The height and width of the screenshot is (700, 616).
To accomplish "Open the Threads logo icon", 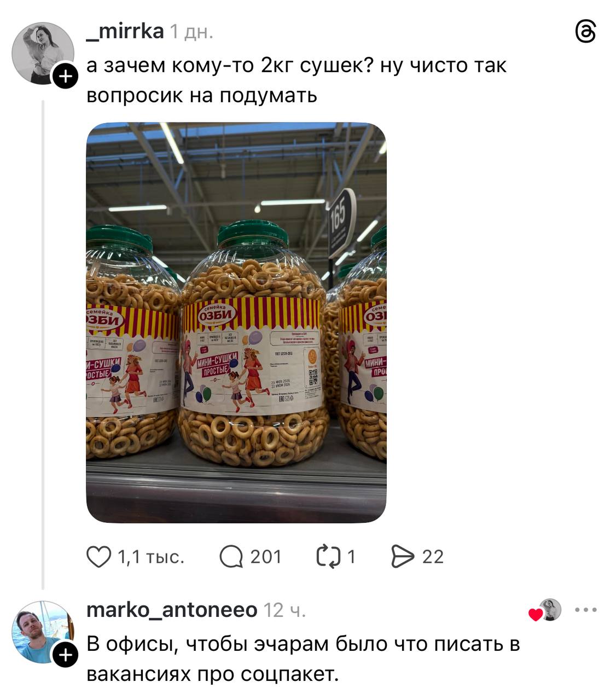I will pos(585,32).
